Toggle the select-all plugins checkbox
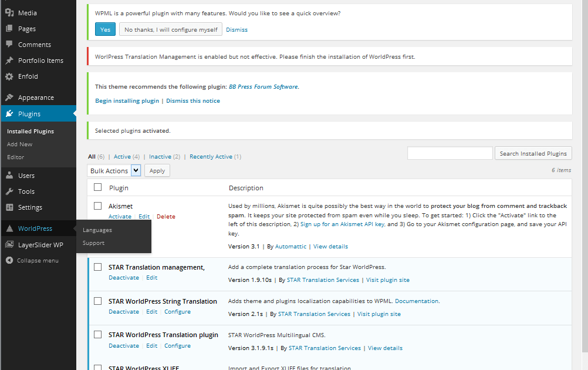Screen dimensions: 588x370 click(97, 187)
